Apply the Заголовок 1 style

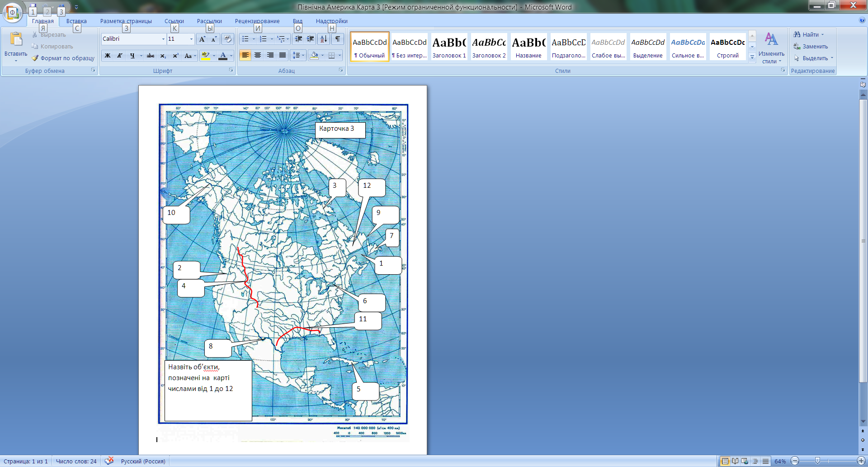[x=449, y=47]
